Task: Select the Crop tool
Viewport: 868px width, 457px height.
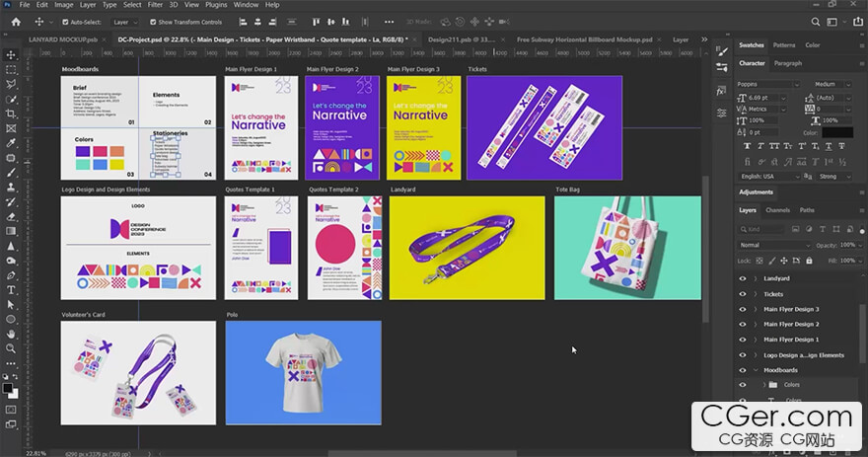Action: [x=11, y=114]
